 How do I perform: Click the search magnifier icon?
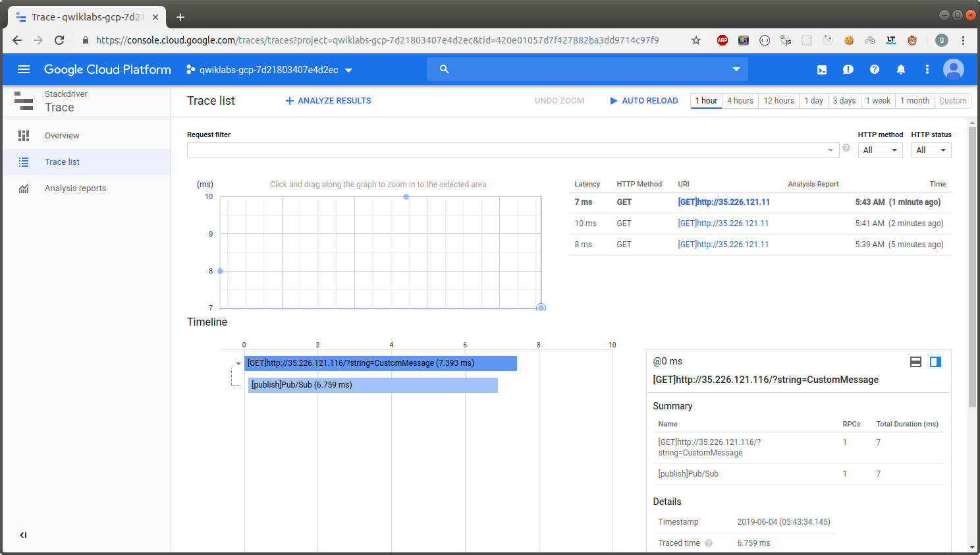[445, 69]
